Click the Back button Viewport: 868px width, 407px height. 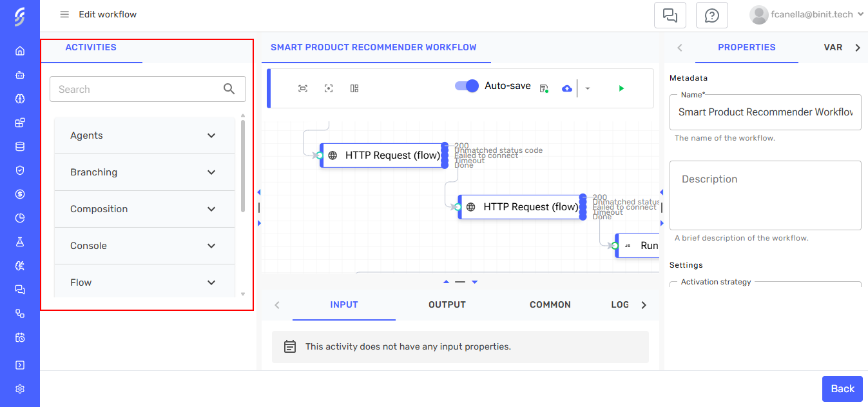tap(842, 388)
